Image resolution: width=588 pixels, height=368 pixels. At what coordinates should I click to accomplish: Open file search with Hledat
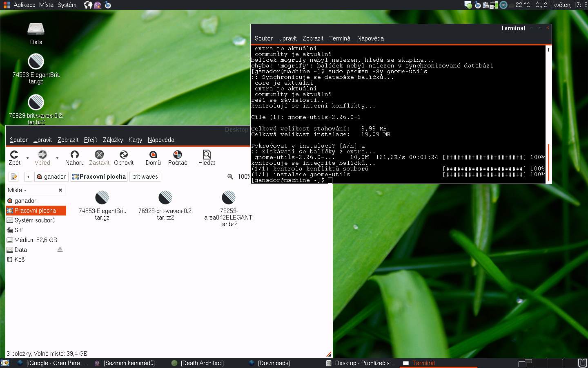pos(207,157)
